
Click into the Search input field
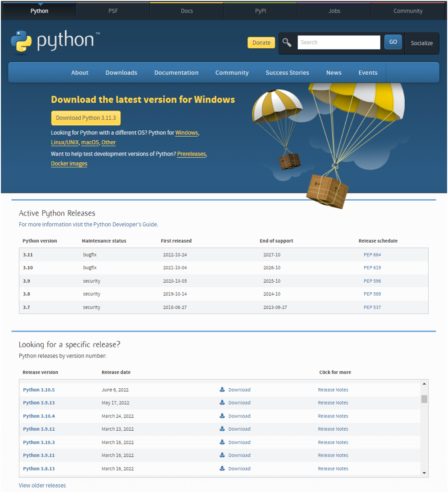pyautogui.click(x=338, y=42)
